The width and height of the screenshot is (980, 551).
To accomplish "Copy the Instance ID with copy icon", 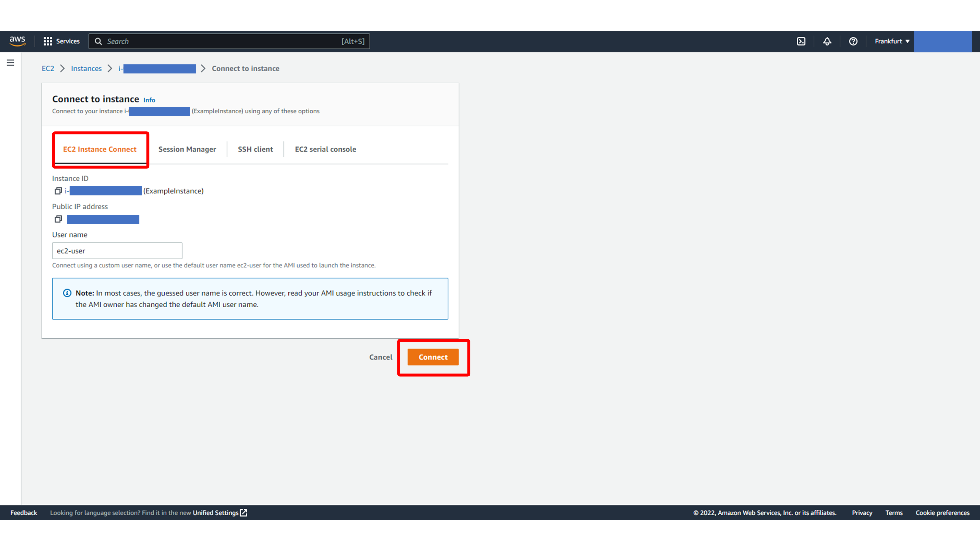I will [x=58, y=191].
